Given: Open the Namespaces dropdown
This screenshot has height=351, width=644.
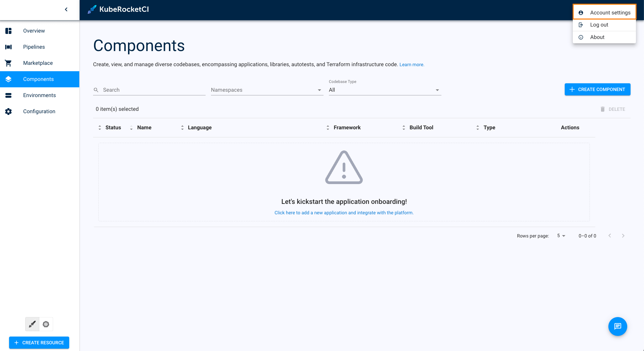Looking at the screenshot, I should click(319, 90).
